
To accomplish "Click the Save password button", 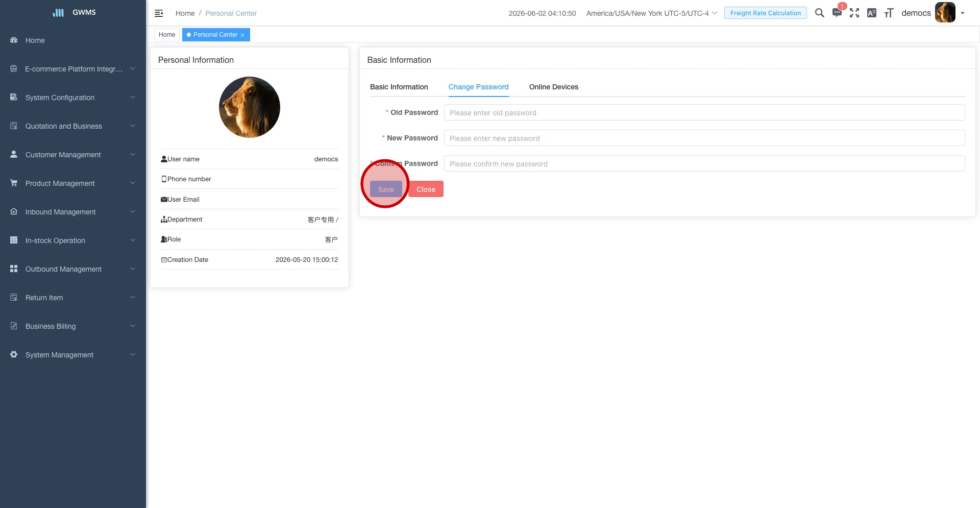I will tap(386, 189).
